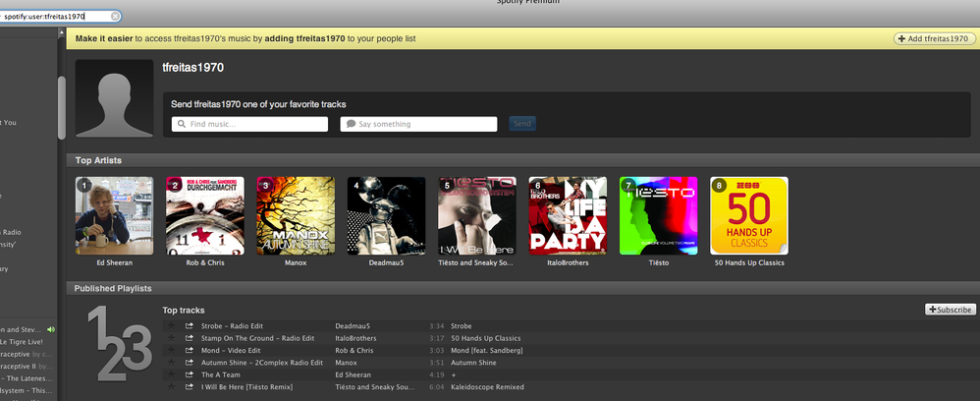Share the I Will Be Here [Tiësto Remix] track
Screen dimensions: 980x401
pyautogui.click(x=190, y=386)
